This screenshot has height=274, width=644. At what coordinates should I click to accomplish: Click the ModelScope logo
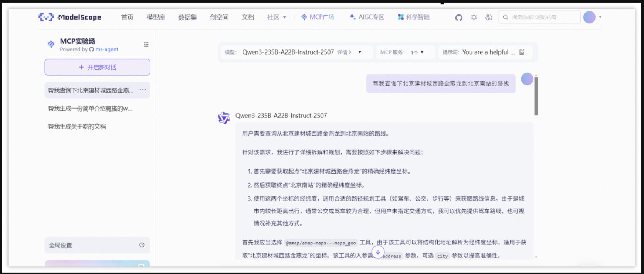click(x=70, y=17)
